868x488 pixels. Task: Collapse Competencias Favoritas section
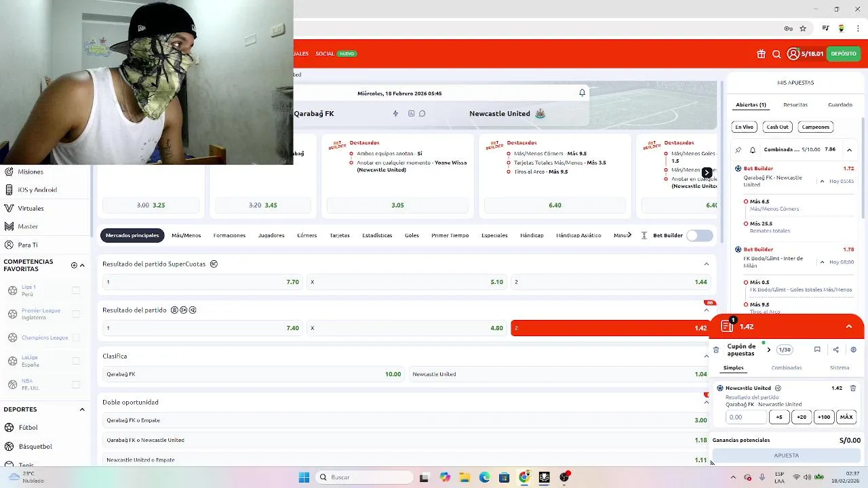click(83, 265)
